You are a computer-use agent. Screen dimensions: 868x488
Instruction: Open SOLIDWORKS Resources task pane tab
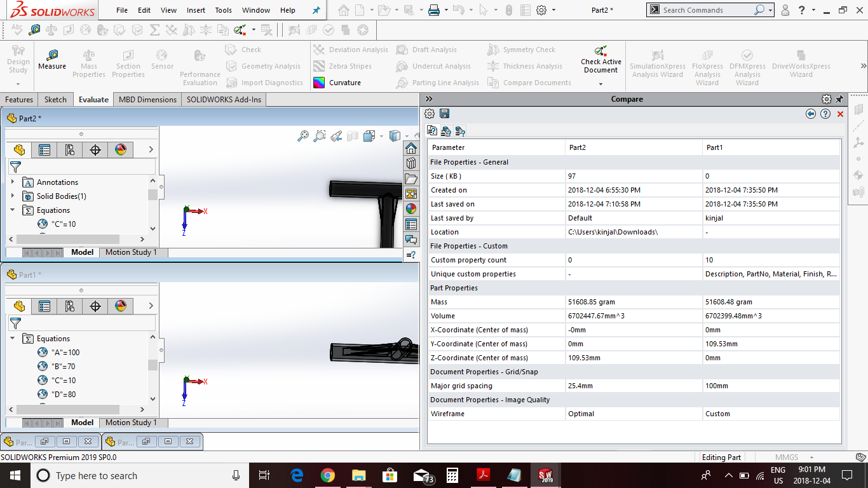pyautogui.click(x=411, y=148)
